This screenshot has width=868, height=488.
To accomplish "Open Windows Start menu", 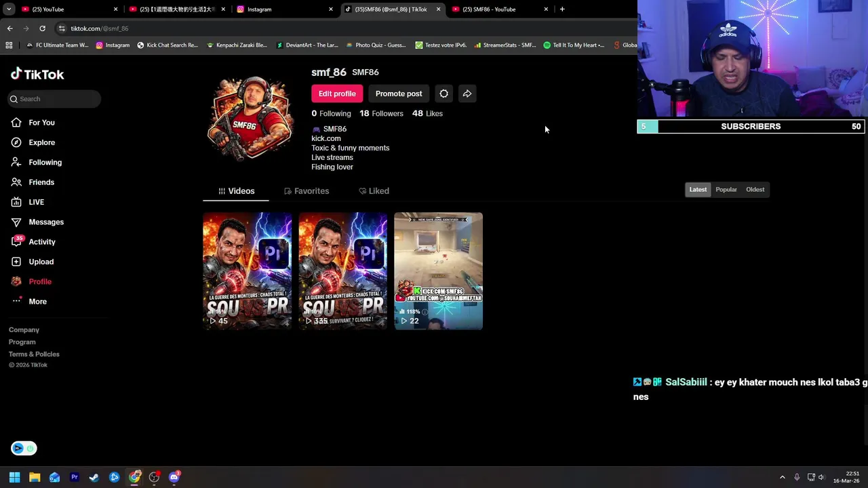I will 14,477.
